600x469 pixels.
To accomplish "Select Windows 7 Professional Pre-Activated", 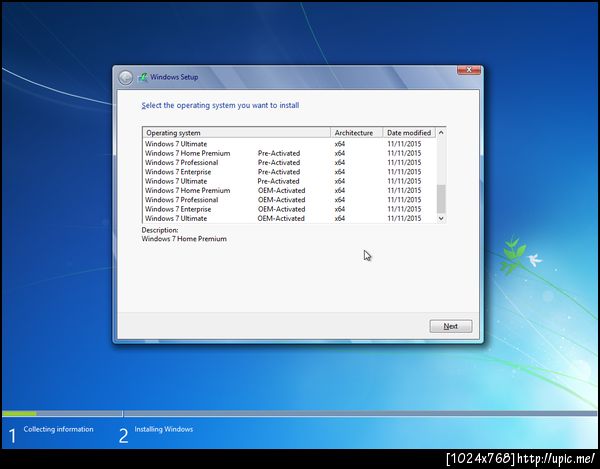I will point(289,163).
